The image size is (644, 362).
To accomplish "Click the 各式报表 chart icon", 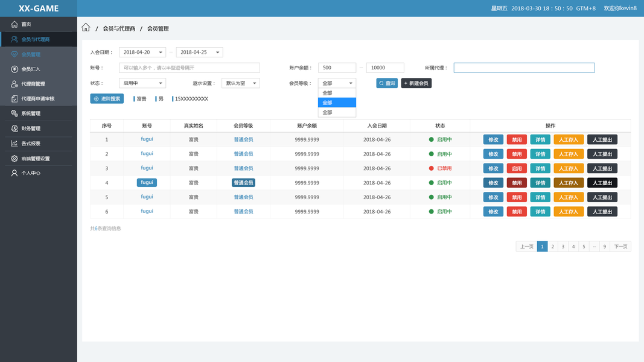I will (14, 143).
